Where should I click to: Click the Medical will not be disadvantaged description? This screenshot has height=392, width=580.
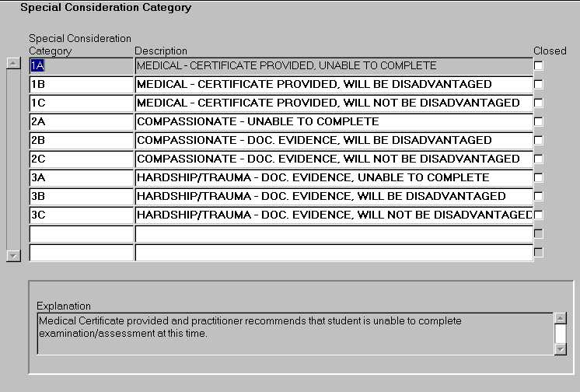tap(334, 103)
